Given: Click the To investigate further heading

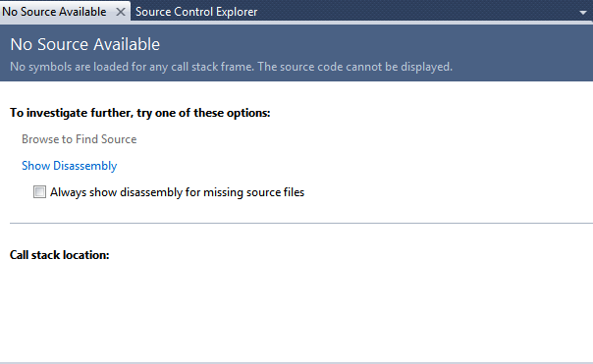Looking at the screenshot, I should coord(140,113).
